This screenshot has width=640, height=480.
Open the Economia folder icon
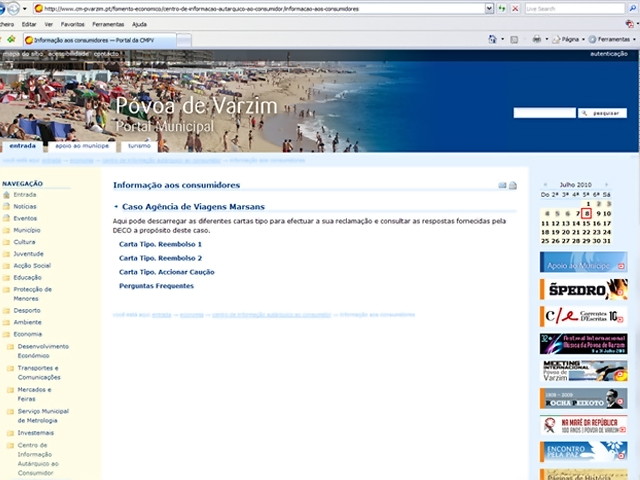point(6,334)
